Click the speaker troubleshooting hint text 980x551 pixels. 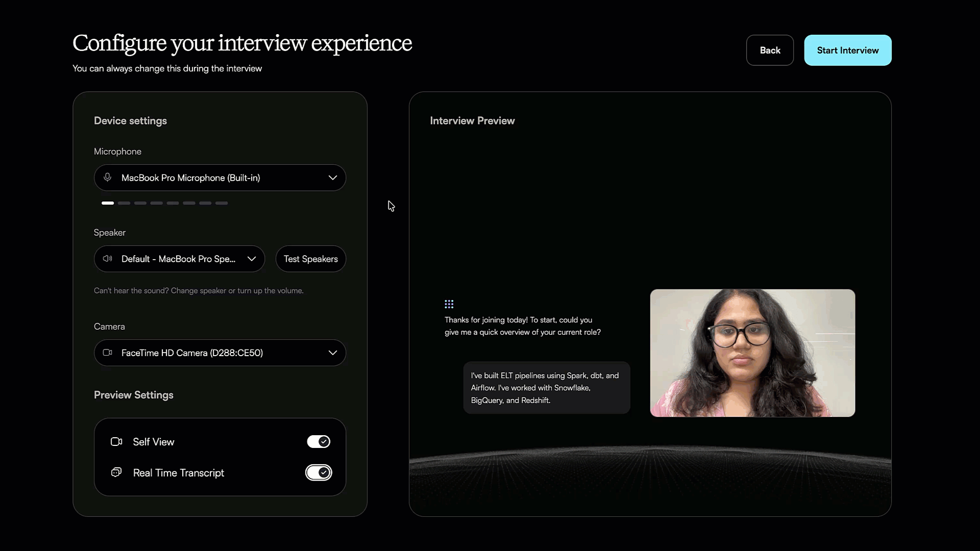coord(198,290)
